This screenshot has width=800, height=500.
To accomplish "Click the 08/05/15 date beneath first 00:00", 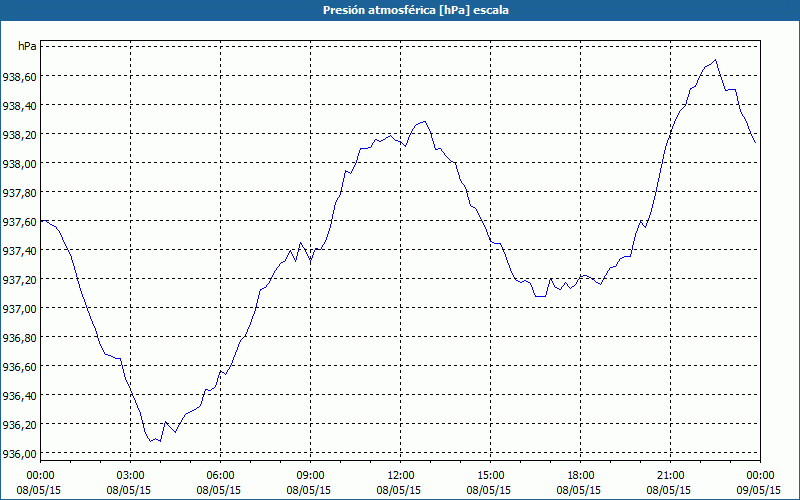I will click(39, 490).
